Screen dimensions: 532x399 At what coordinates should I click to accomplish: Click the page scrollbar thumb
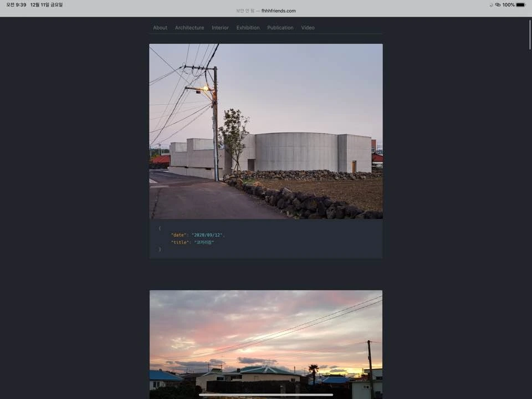(x=530, y=35)
